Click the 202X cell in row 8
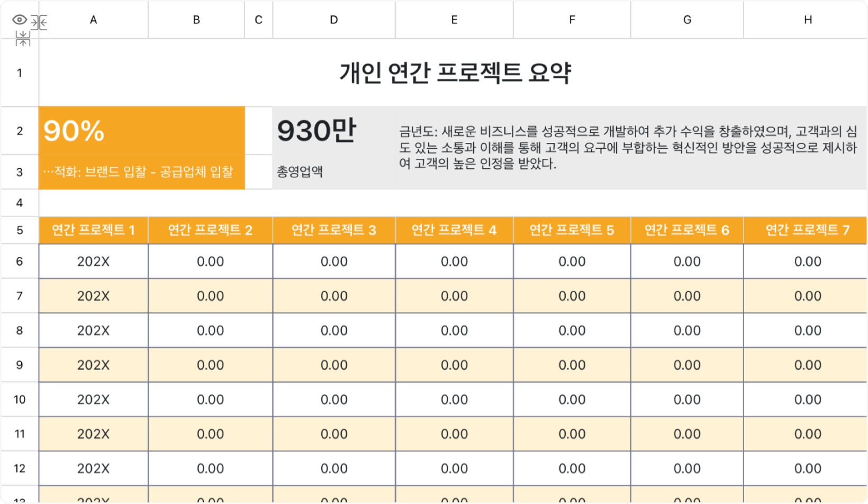868x504 pixels. [x=93, y=330]
